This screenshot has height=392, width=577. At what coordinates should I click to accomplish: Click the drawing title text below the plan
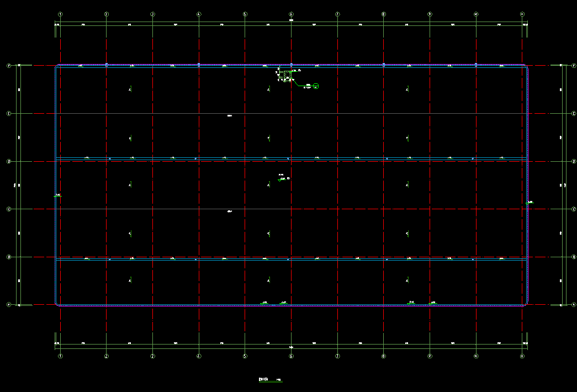click(x=263, y=379)
